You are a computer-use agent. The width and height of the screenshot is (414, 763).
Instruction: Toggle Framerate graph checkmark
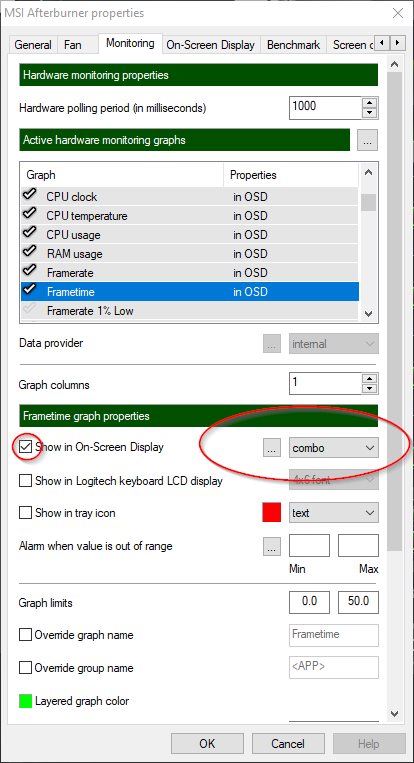point(29,271)
